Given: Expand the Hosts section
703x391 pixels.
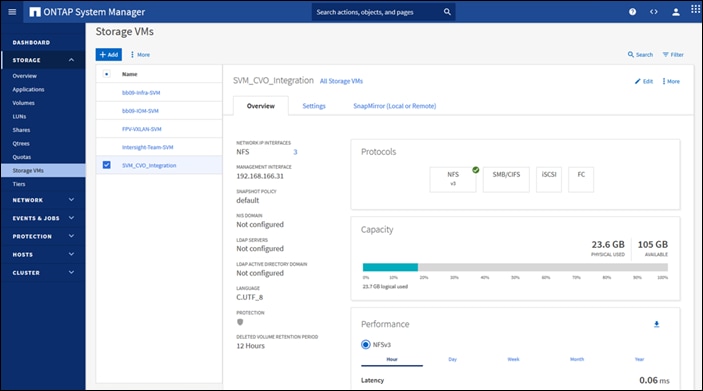Looking at the screenshot, I should pos(71,254).
